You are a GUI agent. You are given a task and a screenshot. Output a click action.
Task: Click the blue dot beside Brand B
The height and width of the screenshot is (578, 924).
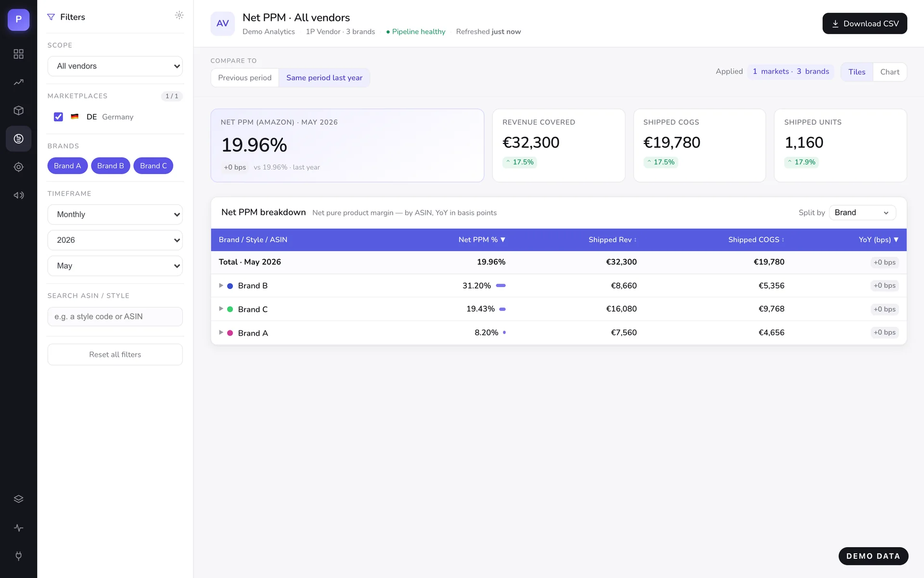[x=230, y=286]
